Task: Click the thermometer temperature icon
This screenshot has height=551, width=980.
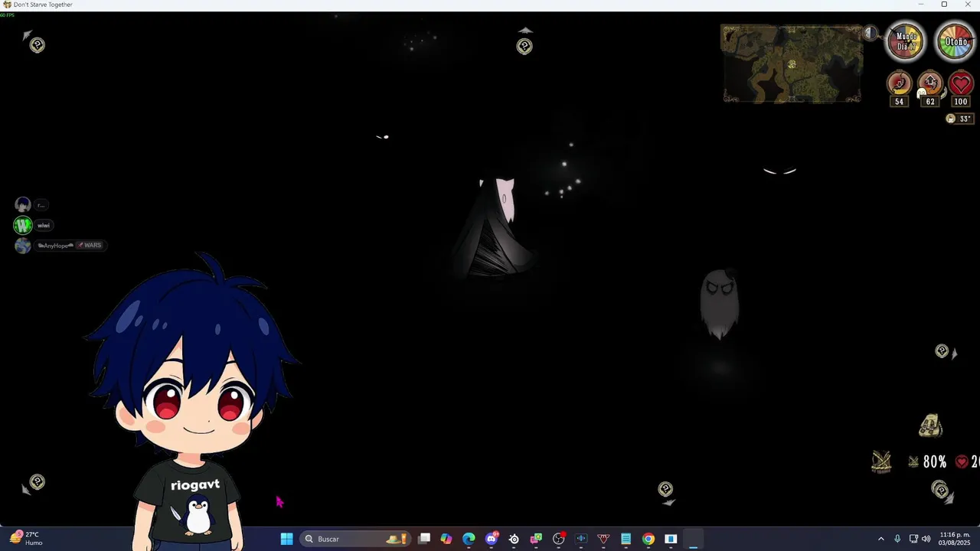Action: (x=950, y=119)
